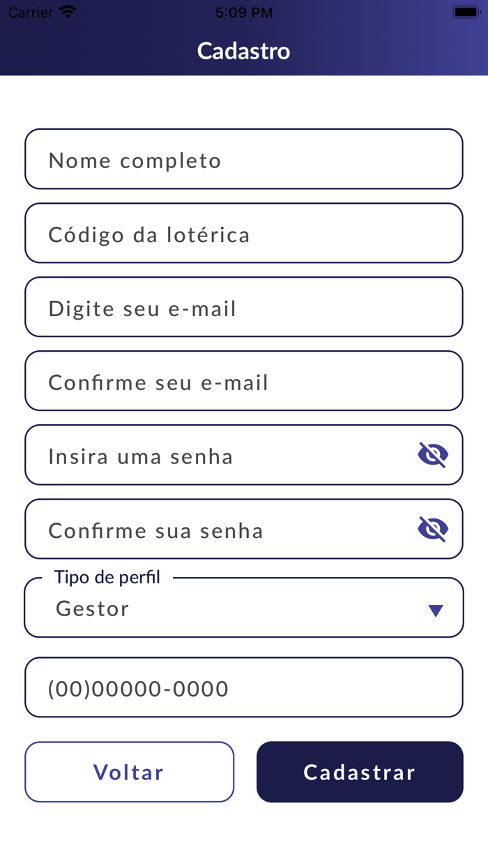Select the 'Gestor' profile option text

point(91,608)
